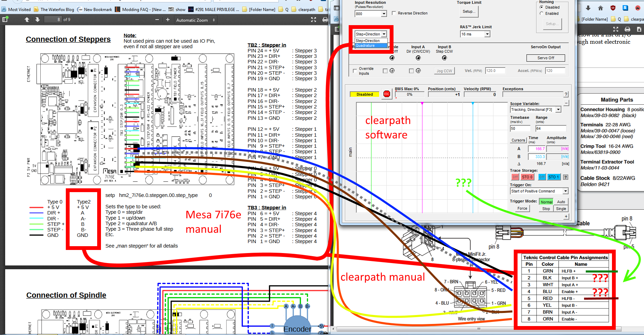The height and width of the screenshot is (335, 644).
Task: Zoom in with the plus icon in PDF viewer
Action: 168,20
